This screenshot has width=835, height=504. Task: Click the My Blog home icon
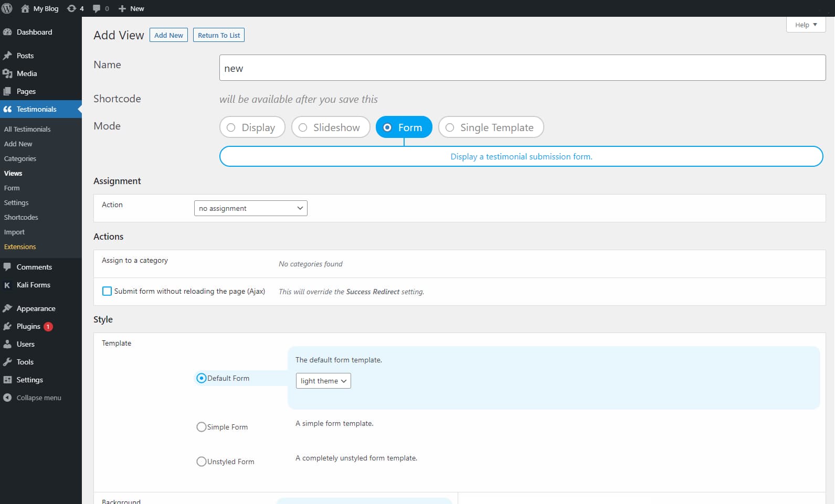pos(25,8)
